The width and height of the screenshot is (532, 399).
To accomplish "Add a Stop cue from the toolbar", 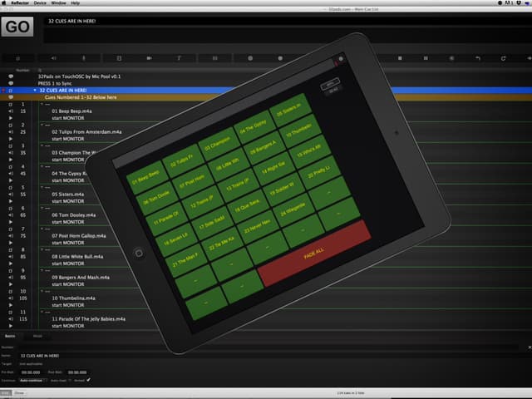I will pos(400,58).
